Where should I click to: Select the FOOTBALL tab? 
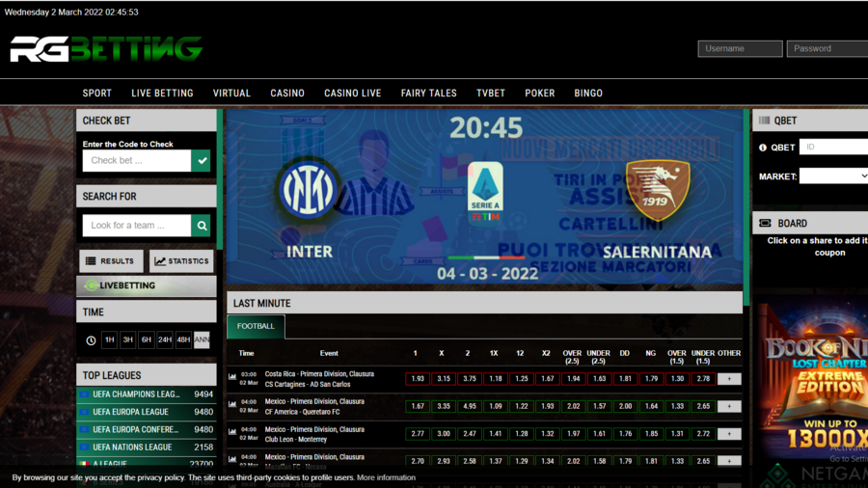coord(256,326)
